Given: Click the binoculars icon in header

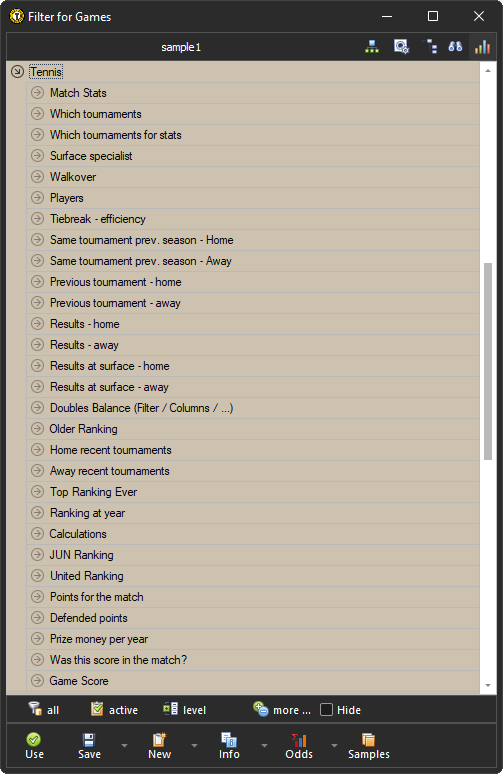Looking at the screenshot, I should click(455, 47).
